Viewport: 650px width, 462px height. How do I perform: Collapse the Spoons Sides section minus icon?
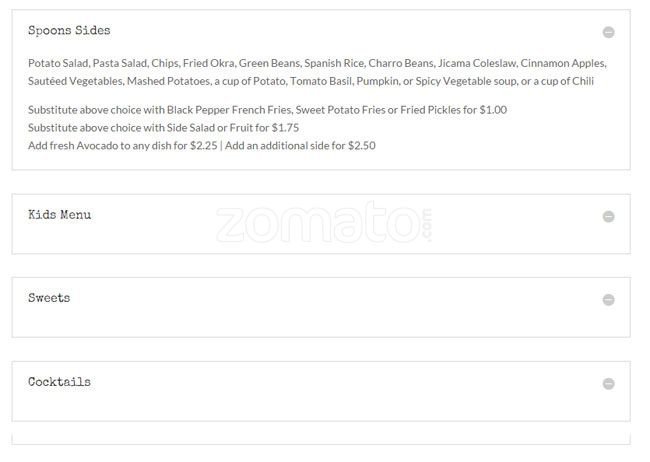[608, 32]
